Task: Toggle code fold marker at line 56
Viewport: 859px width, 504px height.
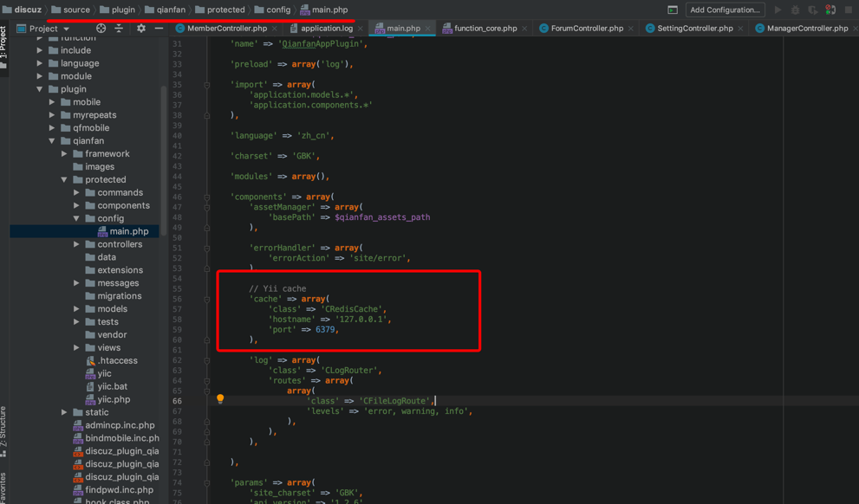Action: pyautogui.click(x=207, y=299)
